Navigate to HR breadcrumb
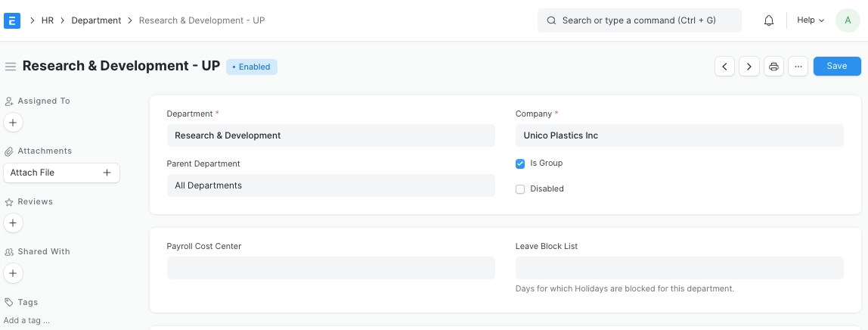The image size is (868, 330). (x=47, y=20)
